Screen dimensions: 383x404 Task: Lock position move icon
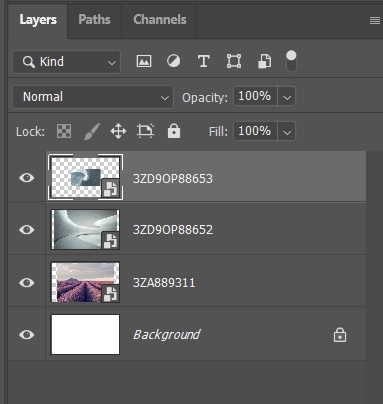pos(118,131)
